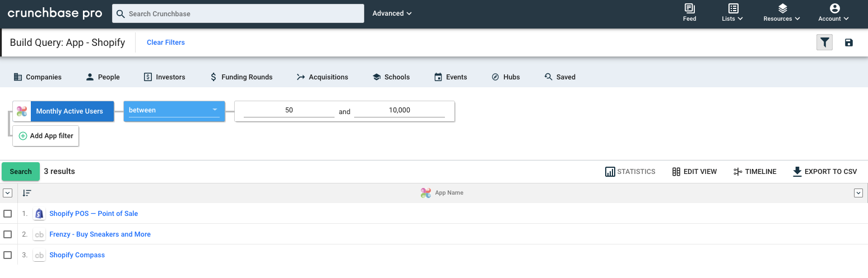Image resolution: width=868 pixels, height=278 pixels.
Task: Click the Clear Filters link
Action: 166,43
